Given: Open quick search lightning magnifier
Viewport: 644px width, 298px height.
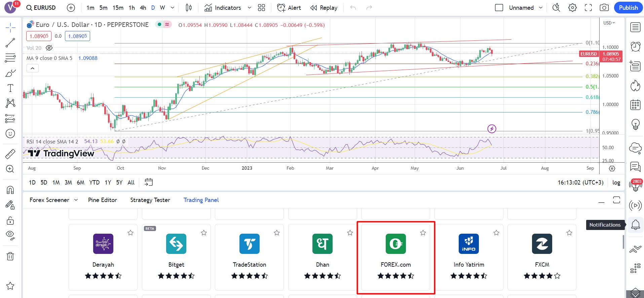Looking at the screenshot, I should pyautogui.click(x=557, y=8).
